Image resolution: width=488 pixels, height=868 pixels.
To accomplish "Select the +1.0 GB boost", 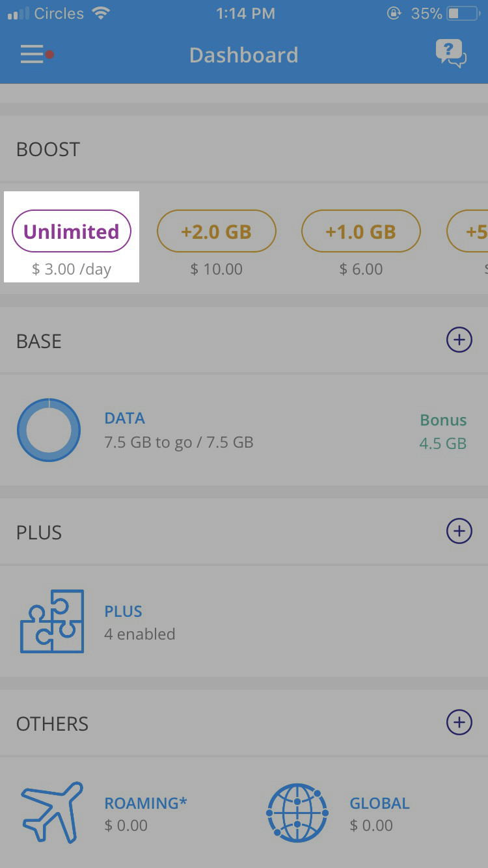I will 361,232.
